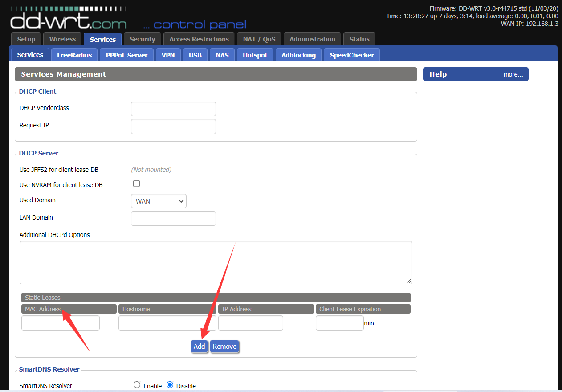Select the PPPoE Server sub-tab

click(x=126, y=55)
